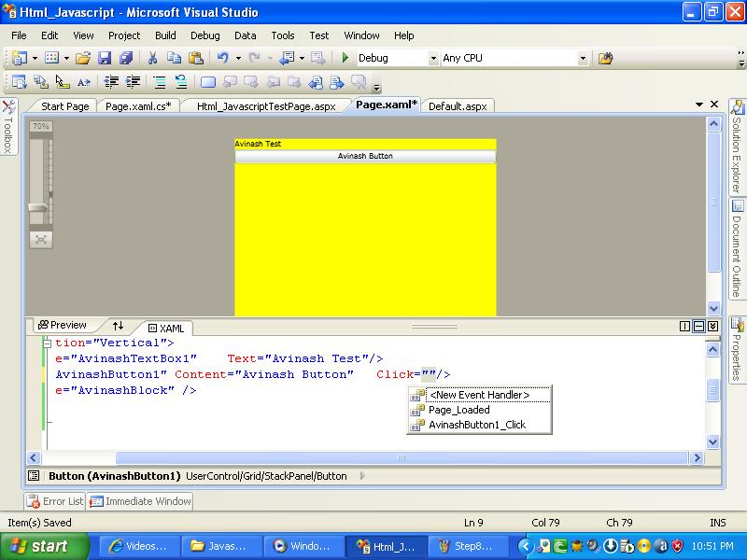Open the Project menu
This screenshot has width=747, height=560.
(124, 35)
